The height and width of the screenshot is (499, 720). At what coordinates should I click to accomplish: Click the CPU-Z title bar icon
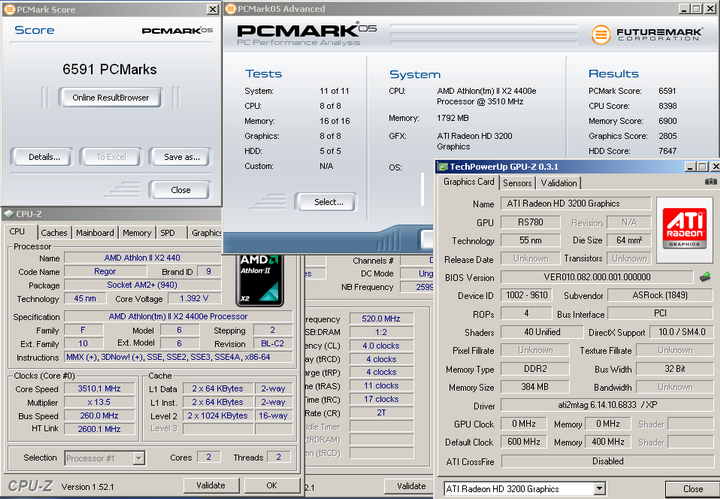click(8, 214)
